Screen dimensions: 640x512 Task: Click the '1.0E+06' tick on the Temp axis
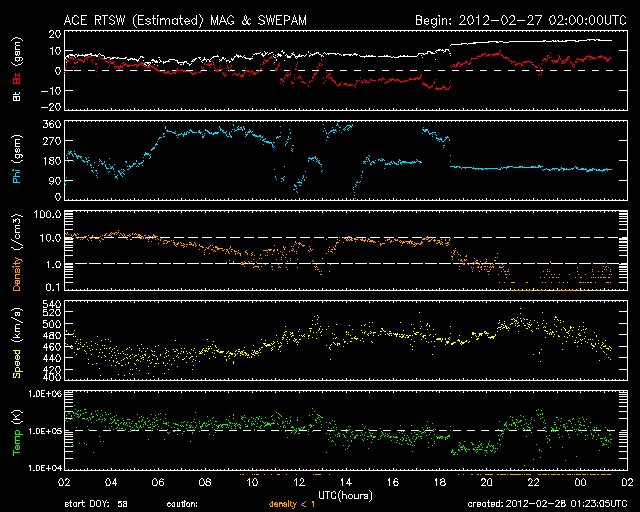click(45, 394)
